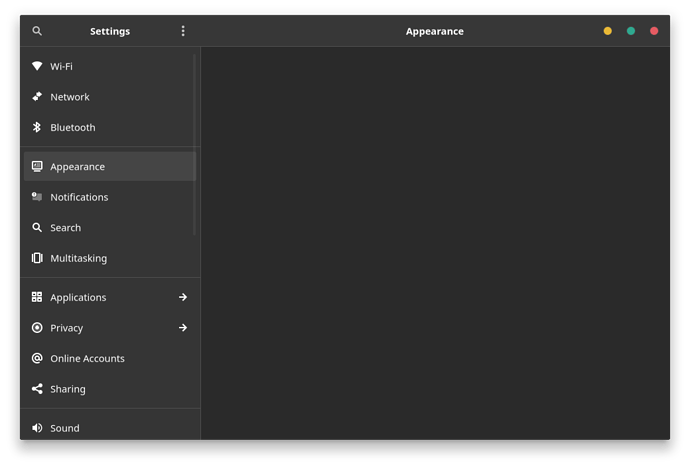This screenshot has height=467, width=690.
Task: Maximize the window with green button
Action: pyautogui.click(x=631, y=31)
